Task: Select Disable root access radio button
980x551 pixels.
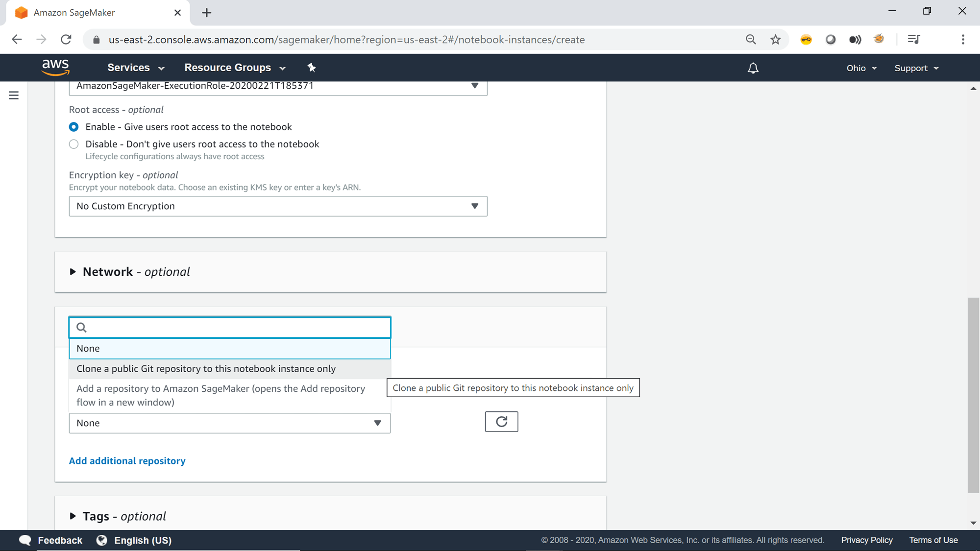Action: pos(73,144)
